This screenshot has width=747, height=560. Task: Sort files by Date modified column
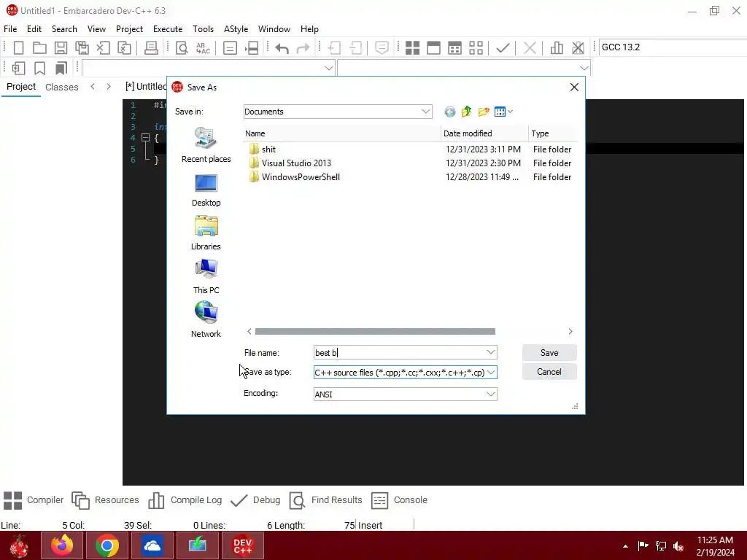click(x=484, y=133)
